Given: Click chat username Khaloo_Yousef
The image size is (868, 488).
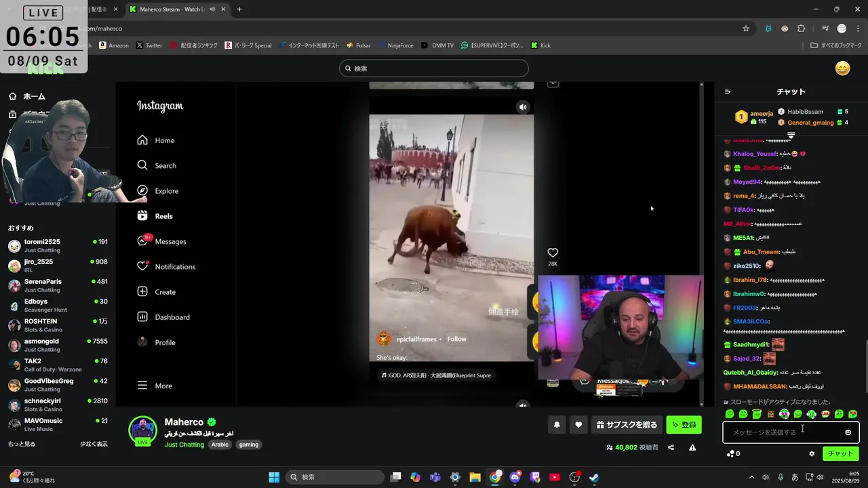Looking at the screenshot, I should pos(754,154).
